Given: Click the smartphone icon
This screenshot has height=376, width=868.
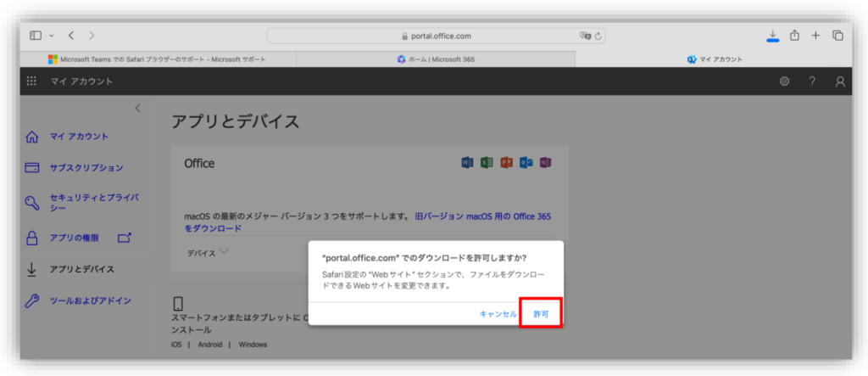Looking at the screenshot, I should click(178, 304).
